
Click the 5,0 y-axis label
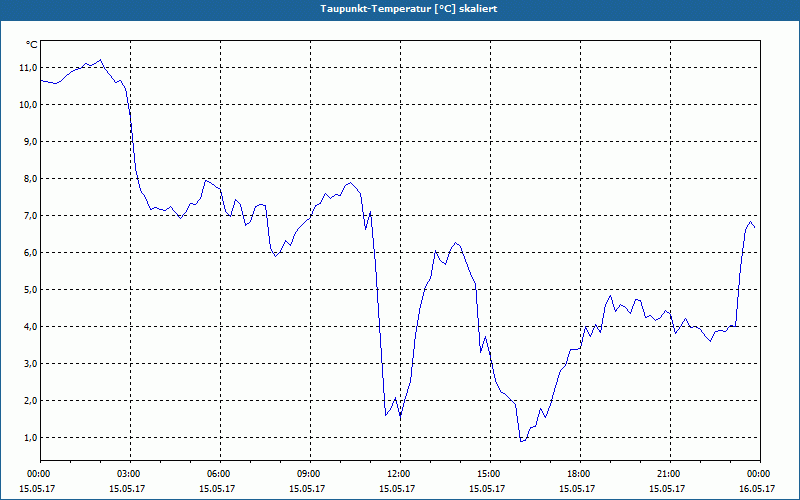30,290
